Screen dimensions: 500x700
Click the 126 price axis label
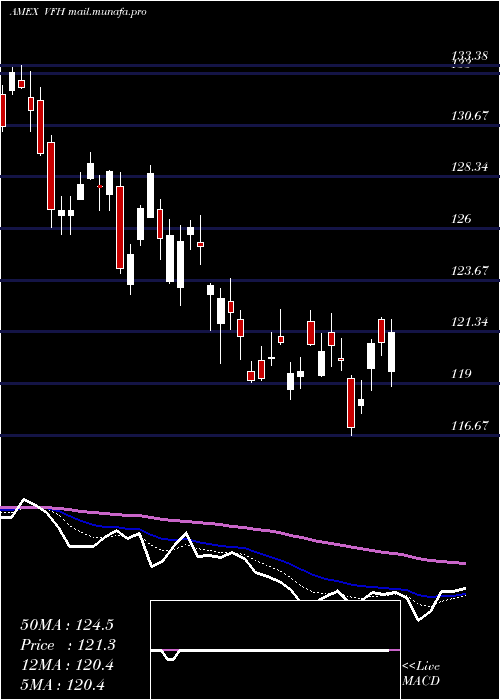click(x=461, y=219)
